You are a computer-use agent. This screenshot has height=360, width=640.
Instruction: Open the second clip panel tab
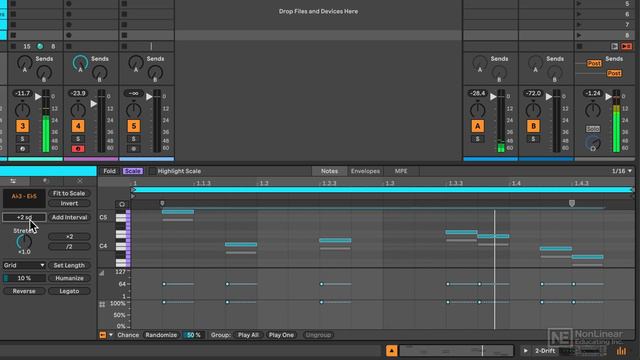point(46,181)
